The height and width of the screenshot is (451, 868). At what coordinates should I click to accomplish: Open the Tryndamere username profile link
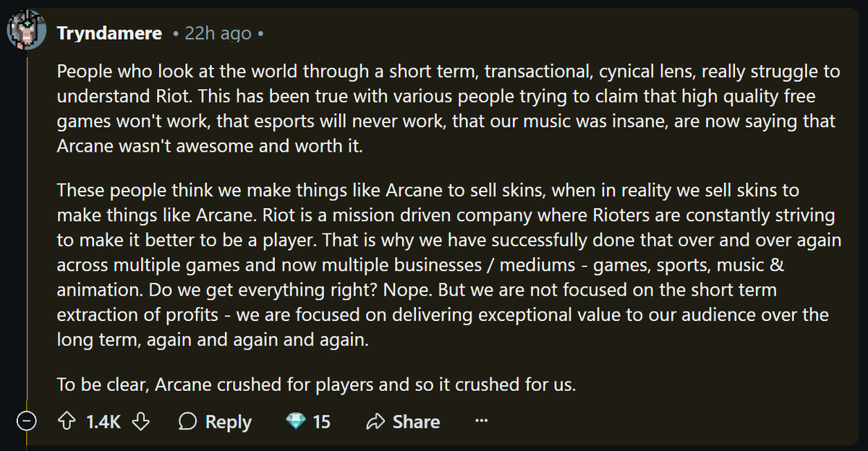[110, 33]
